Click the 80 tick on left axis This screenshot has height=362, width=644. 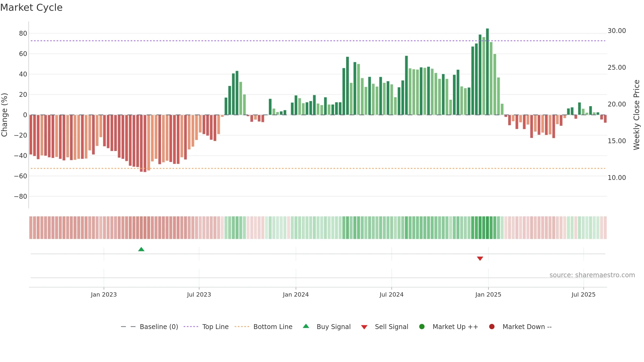tap(23, 34)
